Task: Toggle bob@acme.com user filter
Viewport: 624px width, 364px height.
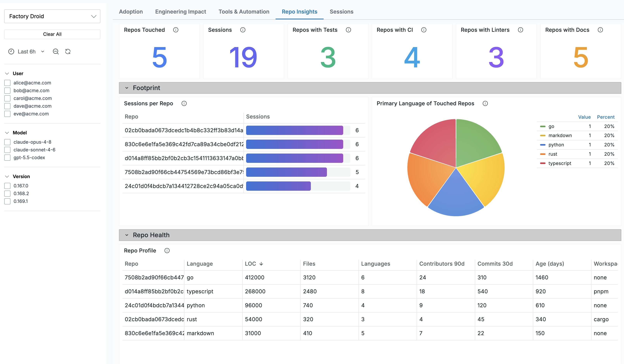Action: (x=7, y=91)
